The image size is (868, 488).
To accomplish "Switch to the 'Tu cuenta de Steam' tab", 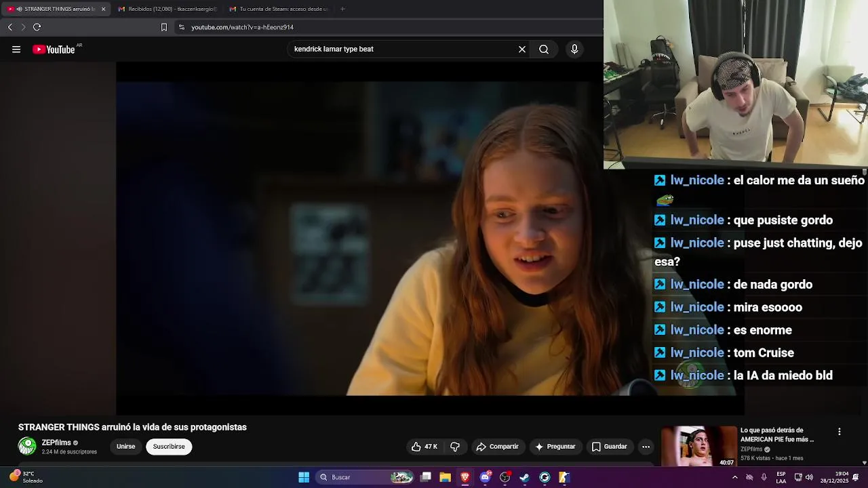I will tap(278, 9).
